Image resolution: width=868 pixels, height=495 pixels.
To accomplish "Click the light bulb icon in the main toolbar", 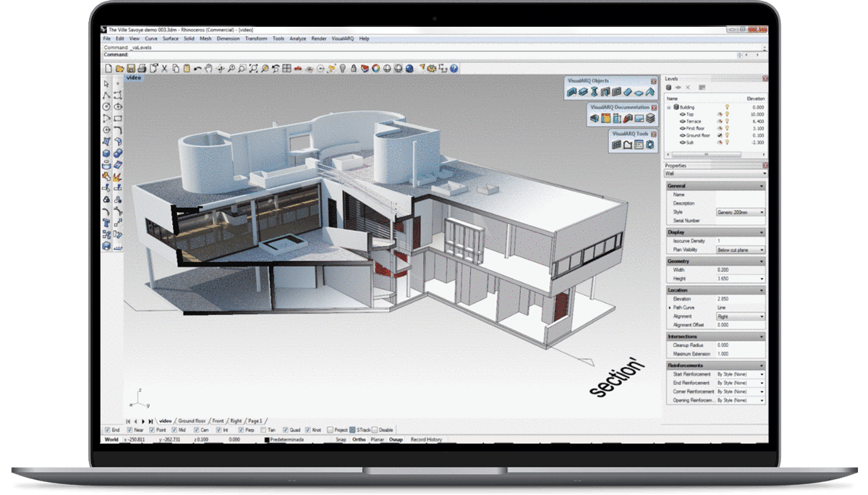I will coord(341,69).
